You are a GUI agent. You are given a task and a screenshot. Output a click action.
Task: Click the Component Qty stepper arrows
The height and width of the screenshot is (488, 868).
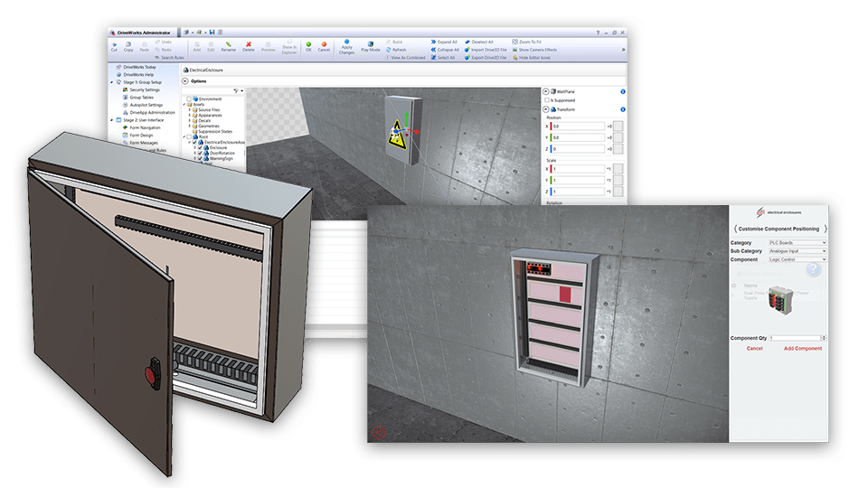click(x=824, y=338)
